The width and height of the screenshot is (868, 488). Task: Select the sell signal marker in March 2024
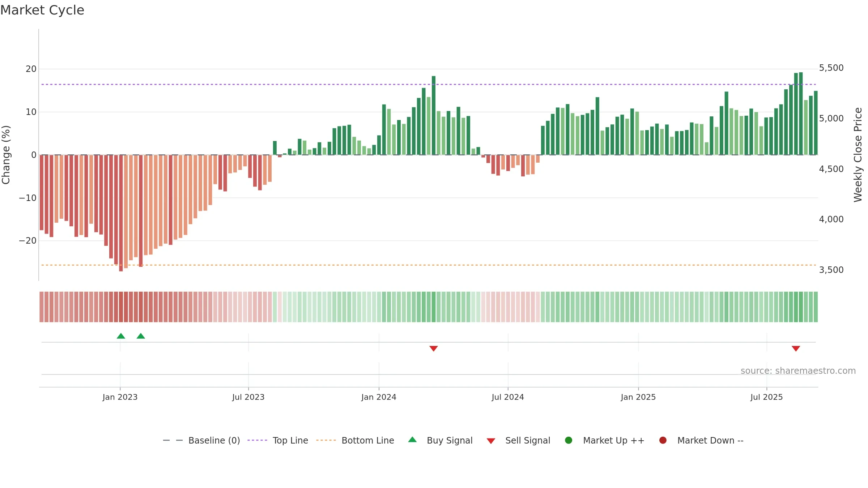click(434, 348)
